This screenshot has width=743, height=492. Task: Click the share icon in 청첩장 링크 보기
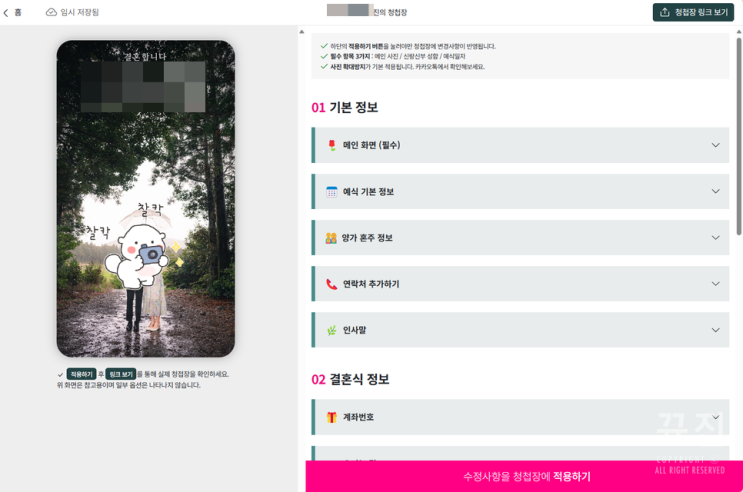665,12
